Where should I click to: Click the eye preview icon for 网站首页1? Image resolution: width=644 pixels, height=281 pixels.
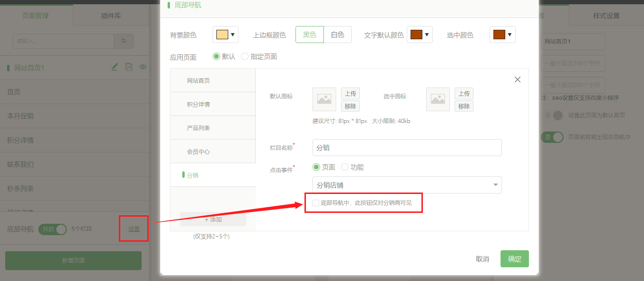(143, 67)
